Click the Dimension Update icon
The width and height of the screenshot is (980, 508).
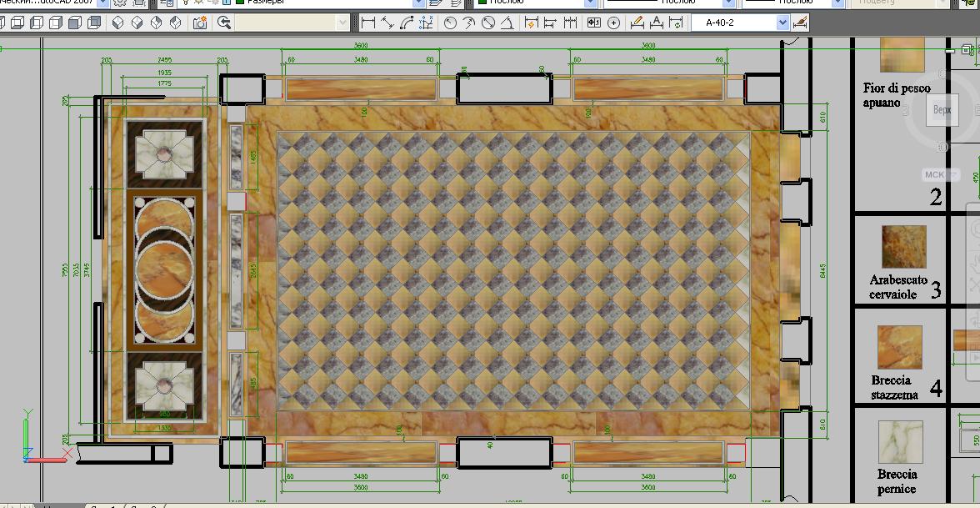point(676,23)
